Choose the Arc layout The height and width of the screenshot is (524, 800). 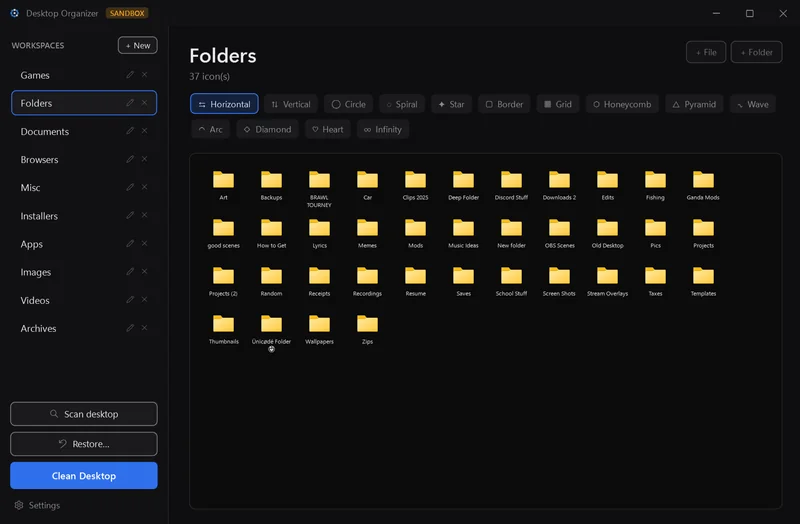tap(211, 129)
